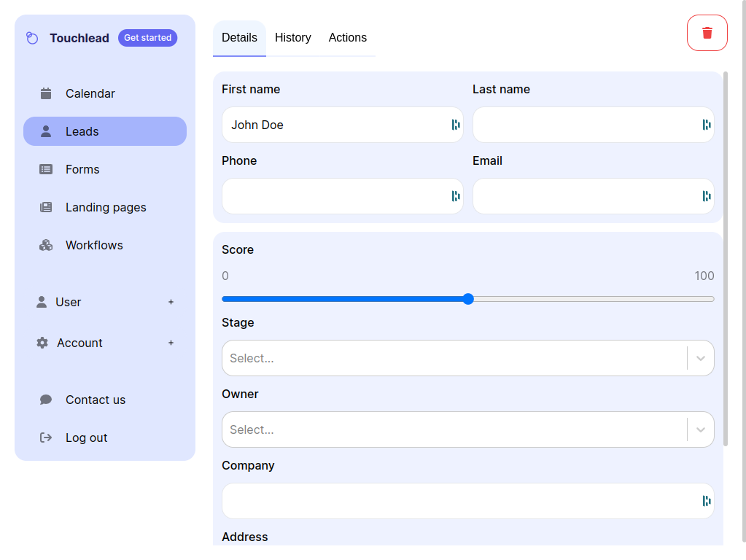Click Log out in the sidebar

(x=105, y=437)
